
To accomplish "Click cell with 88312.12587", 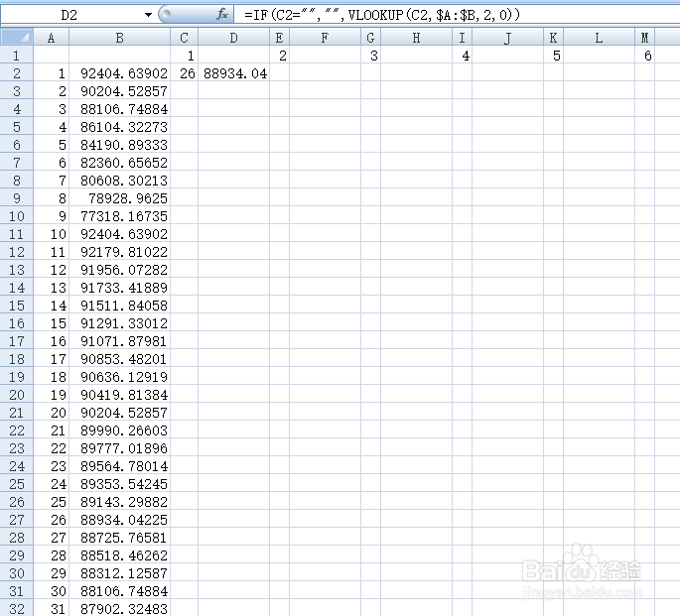I will pos(120,573).
